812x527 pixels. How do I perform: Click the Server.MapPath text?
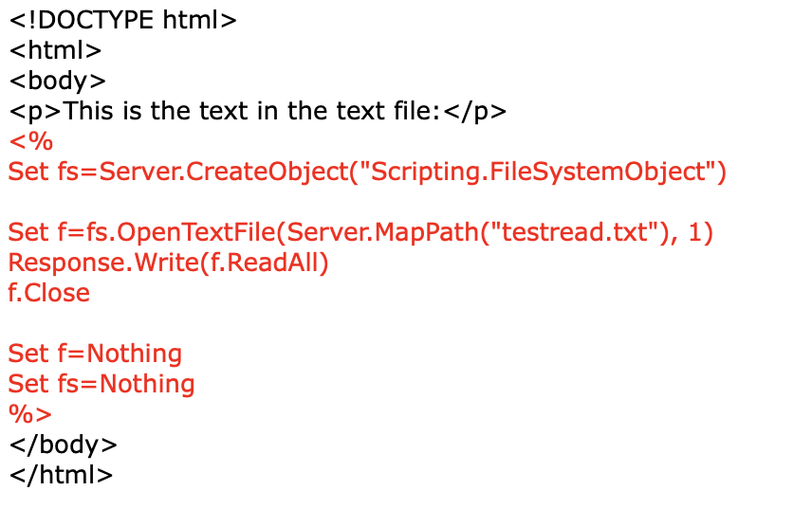(382, 232)
